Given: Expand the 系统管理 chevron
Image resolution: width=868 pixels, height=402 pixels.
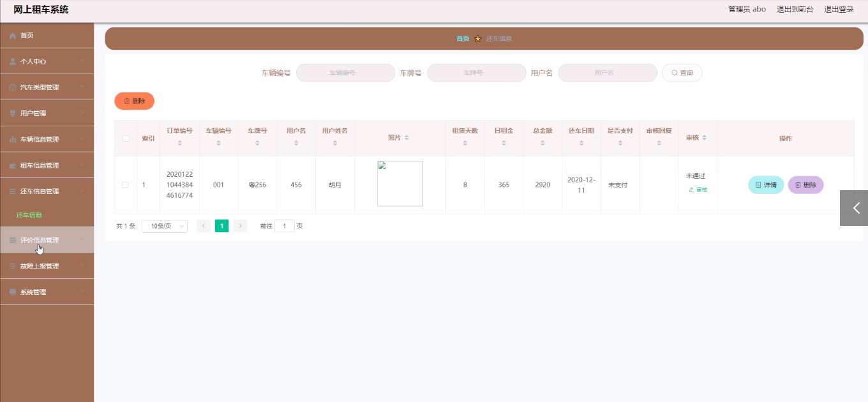Looking at the screenshot, I should [82, 292].
